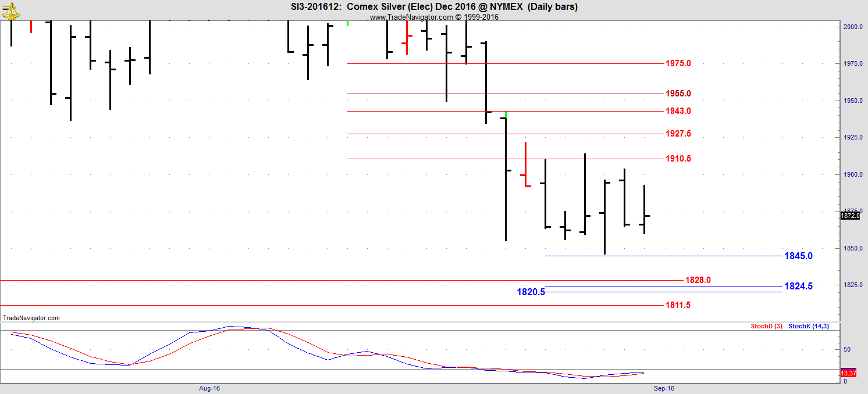The image size is (868, 394).
Task: Select the 1955.0 red level label
Action: [678, 94]
